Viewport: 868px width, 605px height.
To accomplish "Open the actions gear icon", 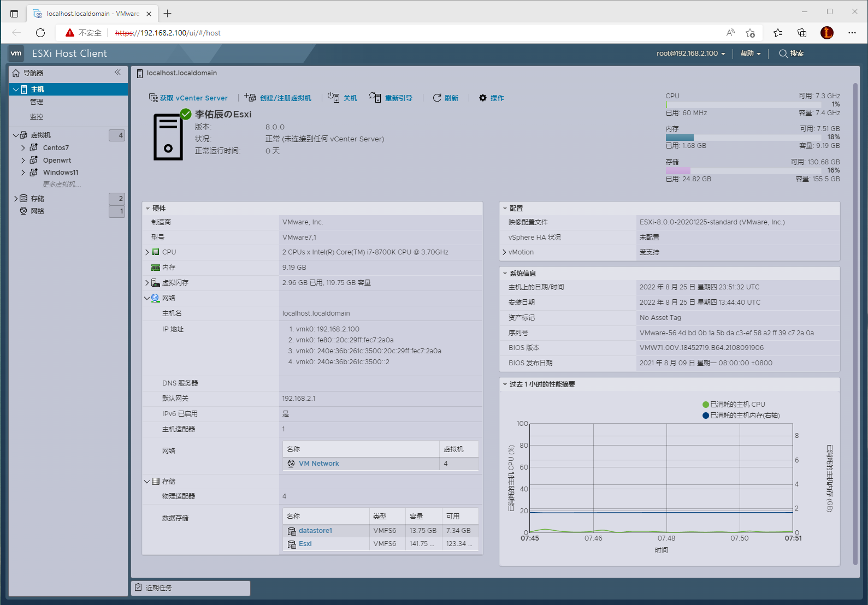I will tap(483, 98).
